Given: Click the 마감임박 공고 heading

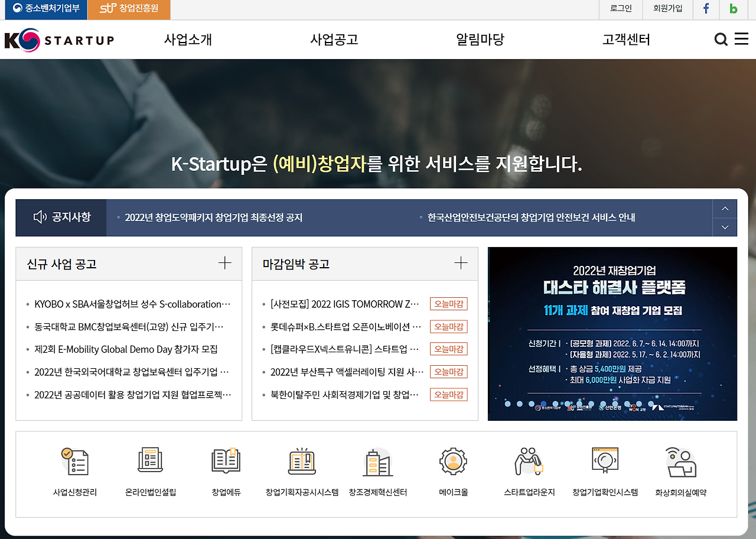Looking at the screenshot, I should pyautogui.click(x=296, y=264).
